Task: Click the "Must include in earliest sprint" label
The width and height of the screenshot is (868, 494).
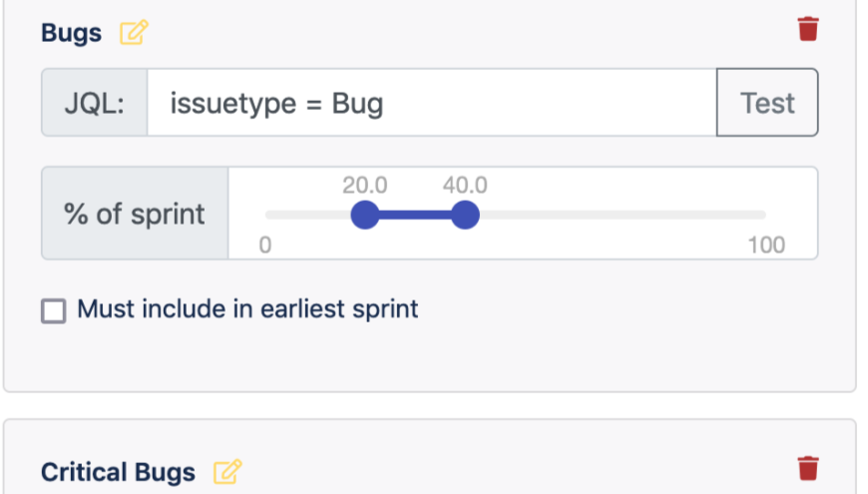Action: tap(247, 309)
